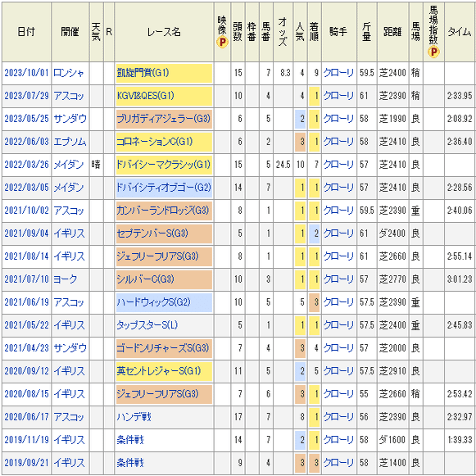Click the レース名 column header
Screen dimensions: 476x476
(164, 32)
